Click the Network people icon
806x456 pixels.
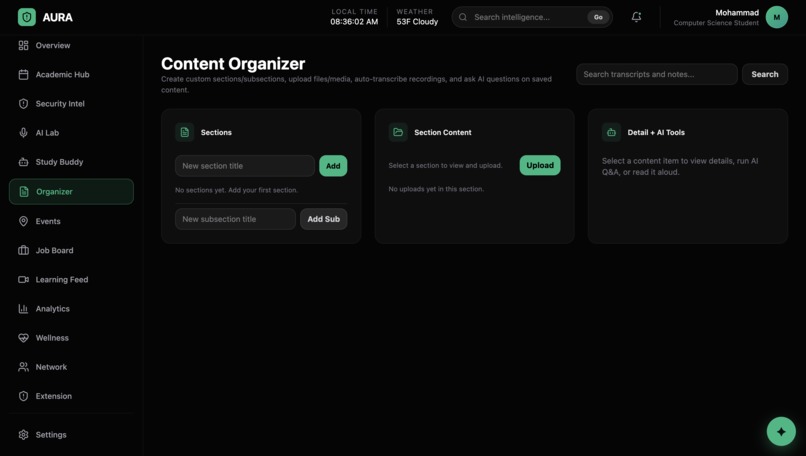pyautogui.click(x=23, y=367)
